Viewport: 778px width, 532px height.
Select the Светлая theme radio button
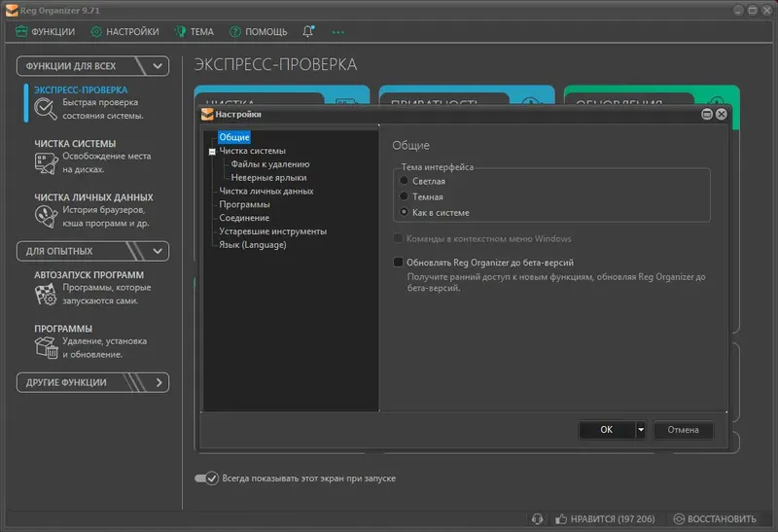[x=404, y=181]
